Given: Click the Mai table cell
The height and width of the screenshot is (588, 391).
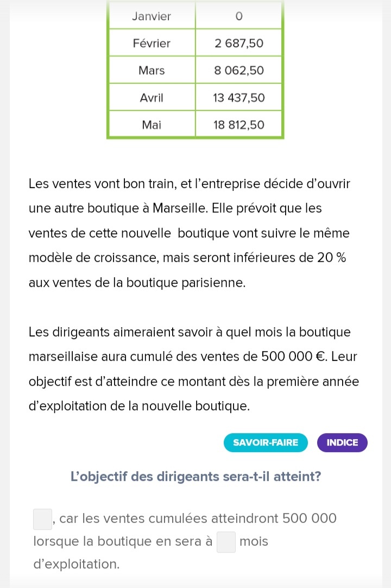Looking at the screenshot, I should [x=152, y=125].
